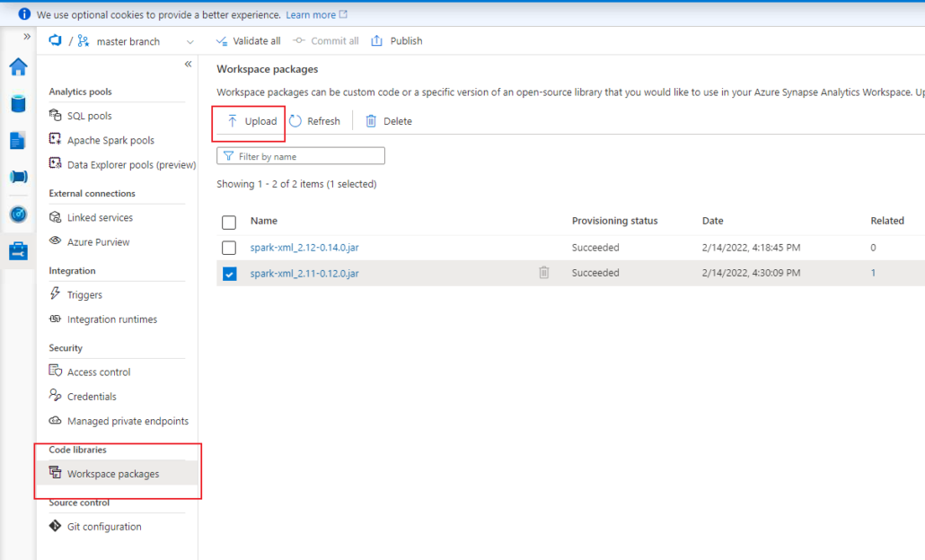Click the trash icon in spark-xml_2.11 row
This screenshot has height=560, width=925.
[544, 272]
